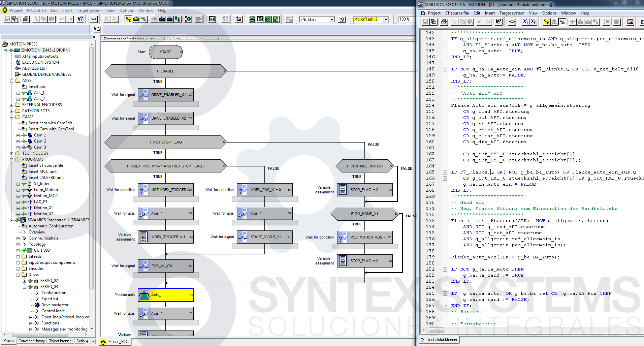644x346 pixels.
Task: Click Load CPU to PG icon in MCC toolbar
Action: click(170, 19)
